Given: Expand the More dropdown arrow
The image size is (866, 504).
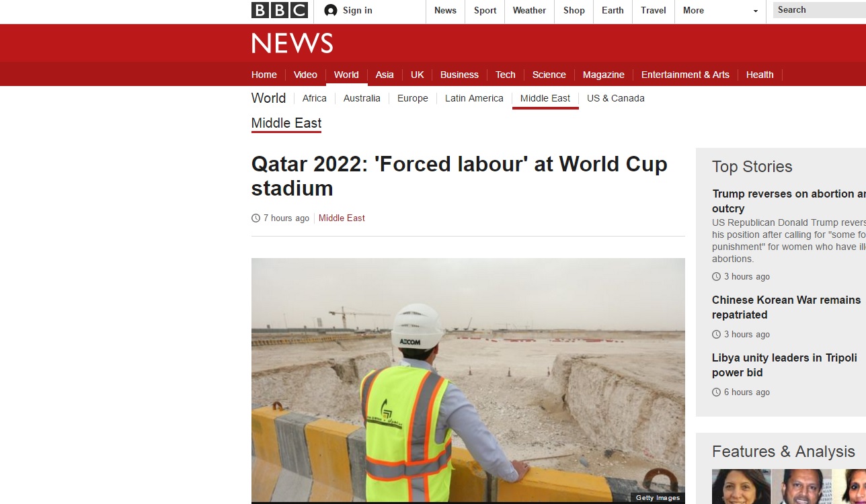Looking at the screenshot, I should (756, 11).
